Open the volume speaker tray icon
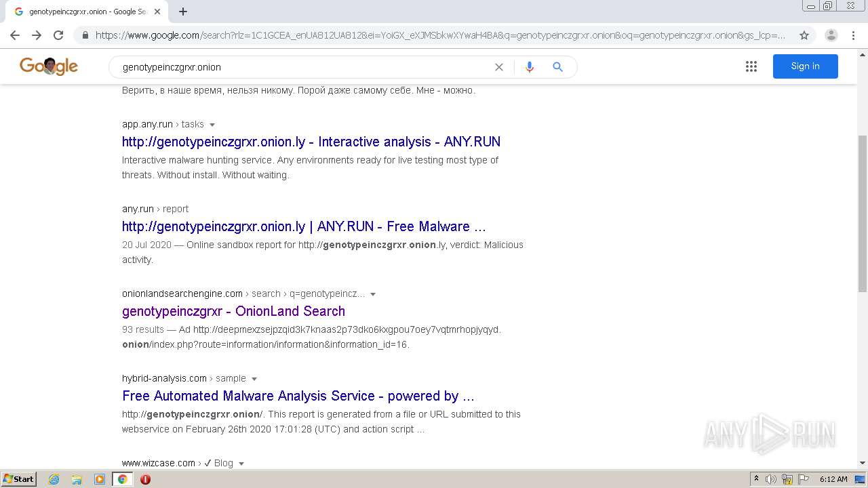The height and width of the screenshot is (488, 868). 771,479
